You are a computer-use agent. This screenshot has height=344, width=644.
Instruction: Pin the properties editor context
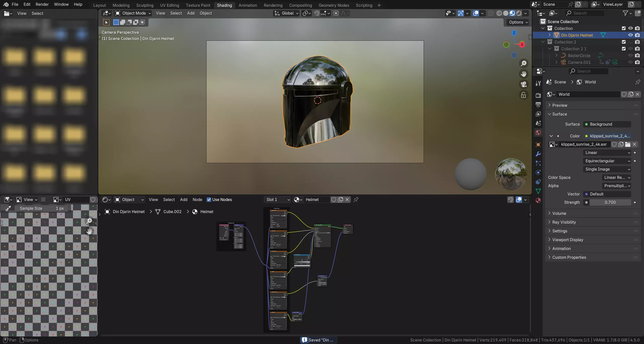(x=637, y=82)
